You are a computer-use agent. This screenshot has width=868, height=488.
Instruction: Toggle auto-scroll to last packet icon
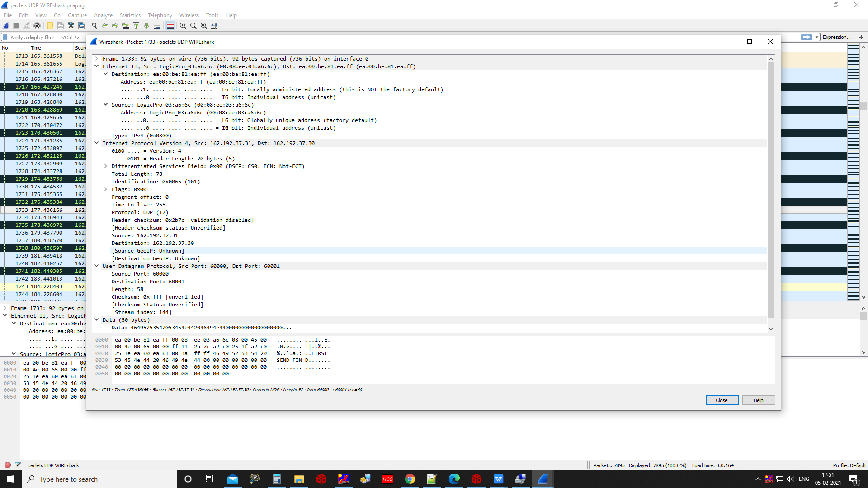click(x=157, y=26)
